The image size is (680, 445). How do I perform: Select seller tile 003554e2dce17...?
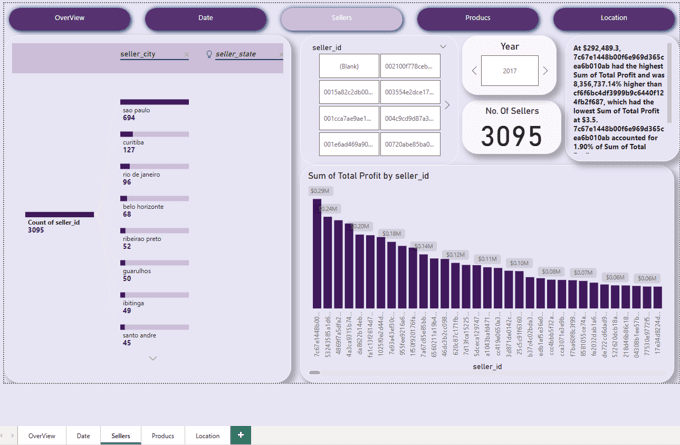(410, 92)
